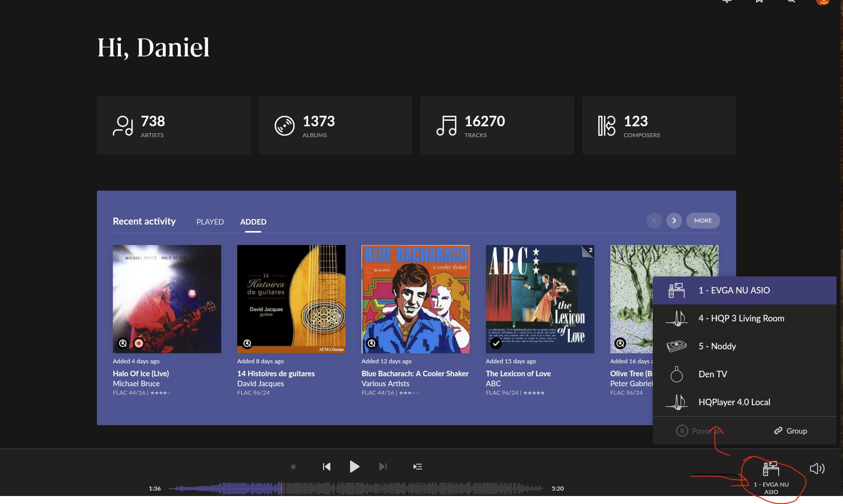The height and width of the screenshot is (504, 843).
Task: Click the Group zones link
Action: (x=791, y=431)
